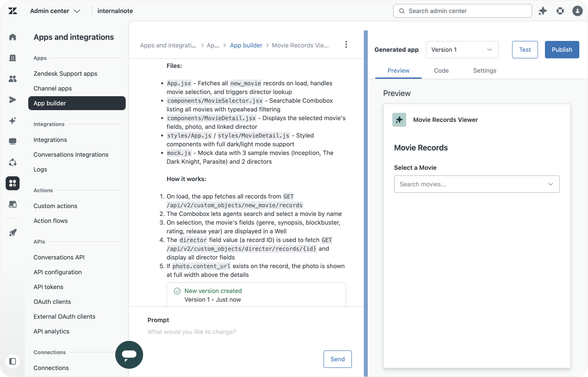This screenshot has height=377, width=588.
Task: Click the Zendesk logo icon
Action: (x=13, y=11)
